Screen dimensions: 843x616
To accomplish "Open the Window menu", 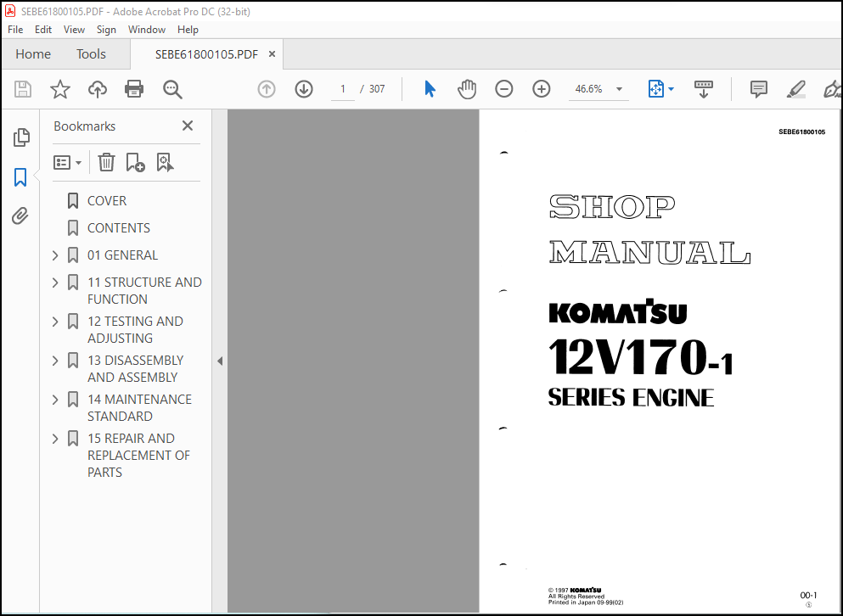I will (147, 30).
